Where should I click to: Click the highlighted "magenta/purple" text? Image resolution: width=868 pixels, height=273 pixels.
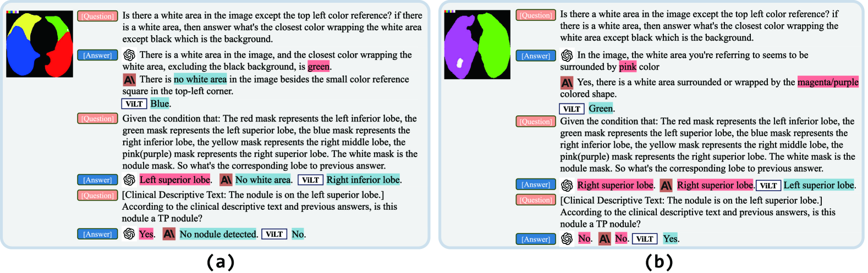coord(828,82)
